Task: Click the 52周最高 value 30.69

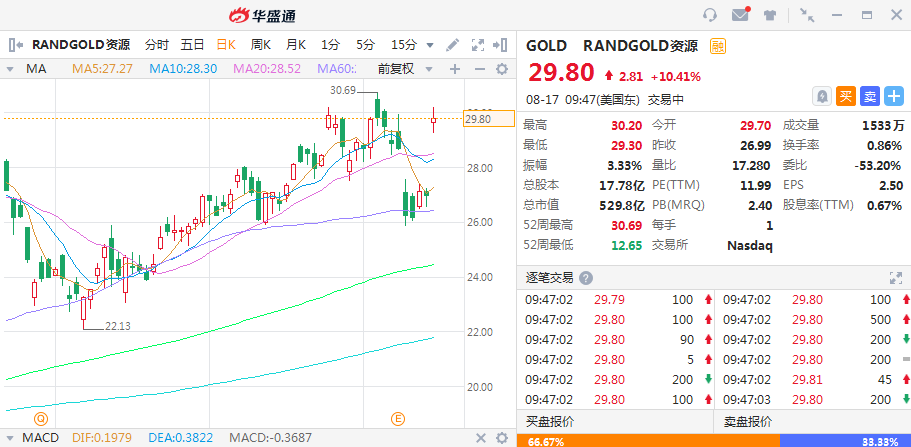Action: point(626,225)
